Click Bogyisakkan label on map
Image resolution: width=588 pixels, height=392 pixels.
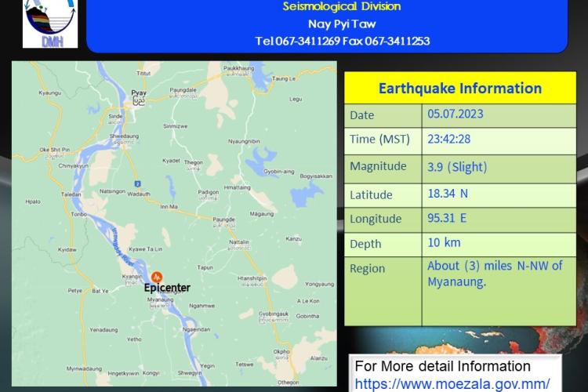(x=316, y=176)
